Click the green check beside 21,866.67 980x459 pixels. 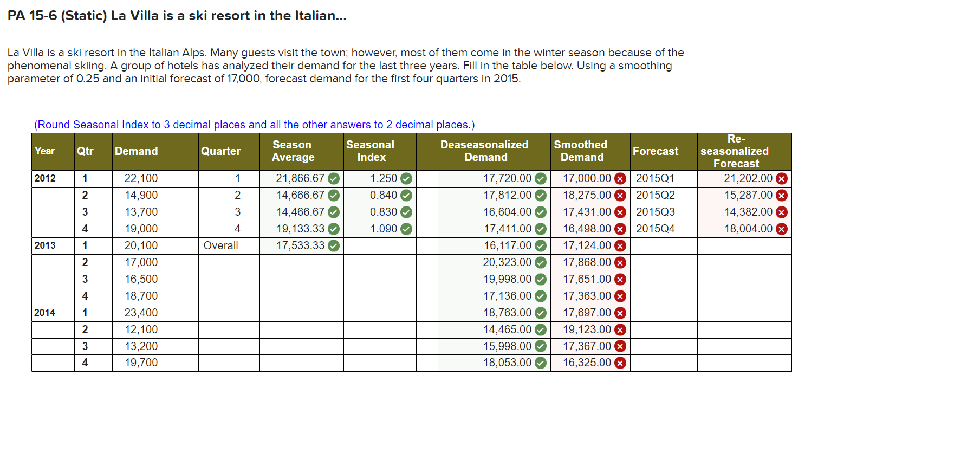334,179
